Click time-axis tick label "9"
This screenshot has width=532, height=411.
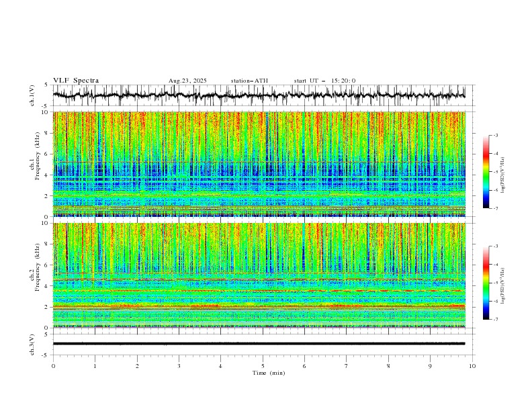[x=430, y=366]
